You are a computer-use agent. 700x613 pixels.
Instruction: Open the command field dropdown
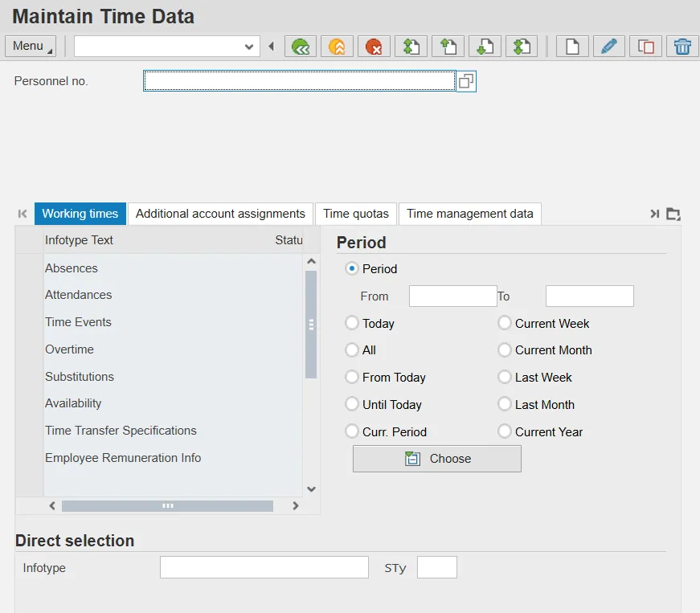tap(248, 47)
